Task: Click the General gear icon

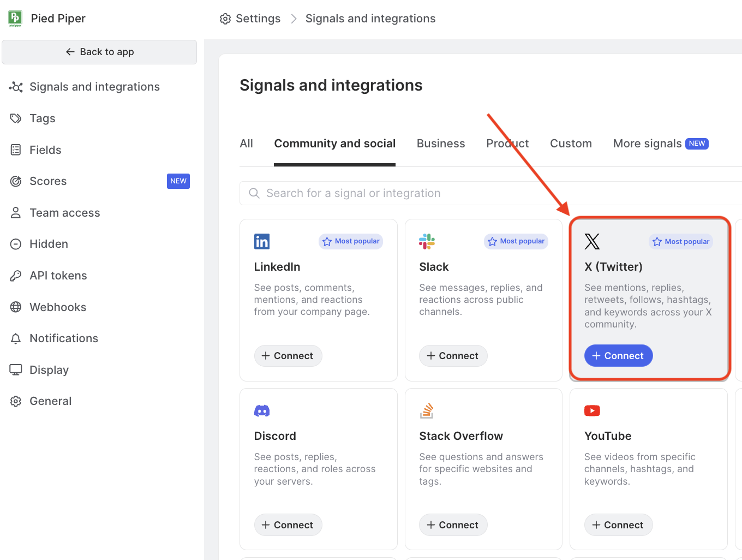Action: [16, 401]
